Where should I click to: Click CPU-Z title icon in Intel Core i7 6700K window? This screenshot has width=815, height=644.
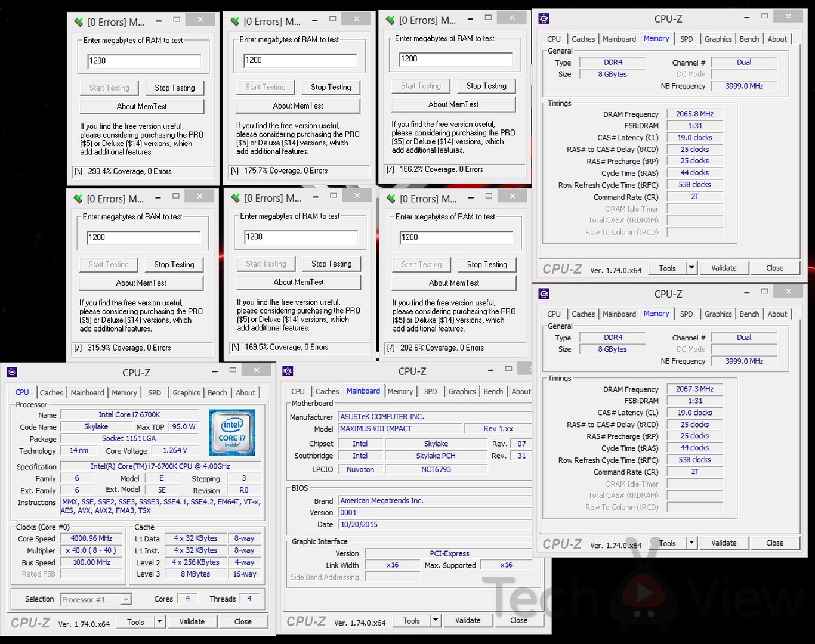point(12,373)
